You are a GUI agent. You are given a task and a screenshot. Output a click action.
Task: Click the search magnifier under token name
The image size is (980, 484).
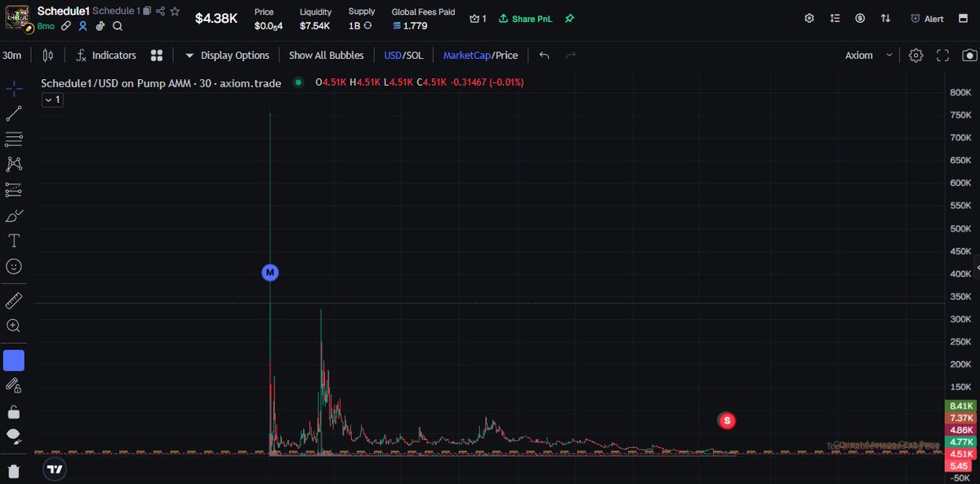click(118, 26)
